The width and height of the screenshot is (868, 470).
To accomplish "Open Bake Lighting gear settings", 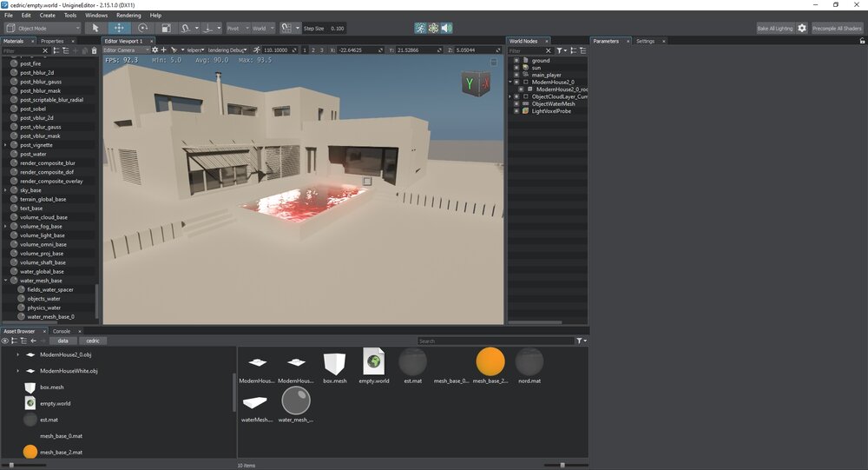I will tap(802, 28).
